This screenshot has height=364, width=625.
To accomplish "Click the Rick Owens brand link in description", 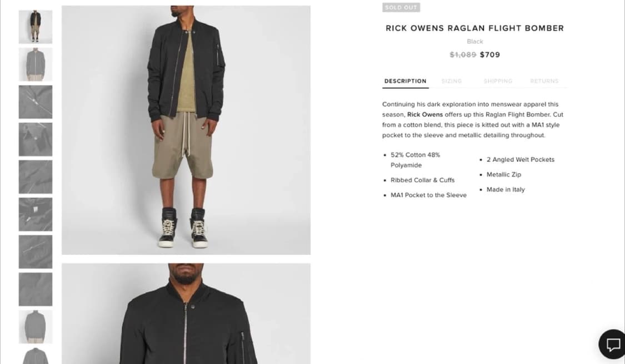I will (x=425, y=115).
